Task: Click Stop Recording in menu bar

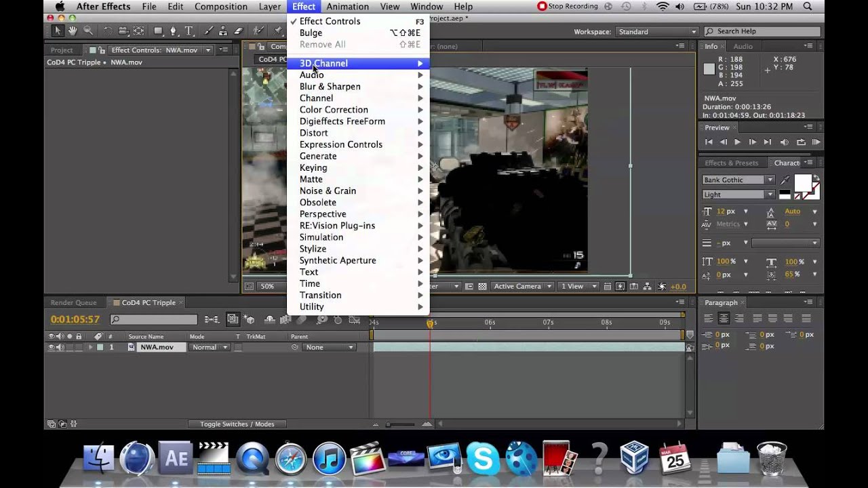Action: (x=568, y=7)
